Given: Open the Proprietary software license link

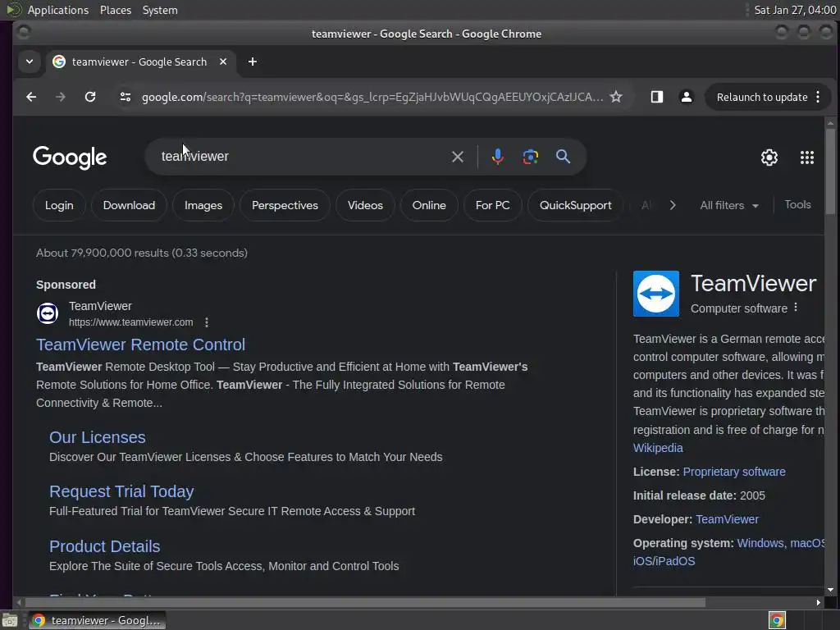Looking at the screenshot, I should click(734, 472).
